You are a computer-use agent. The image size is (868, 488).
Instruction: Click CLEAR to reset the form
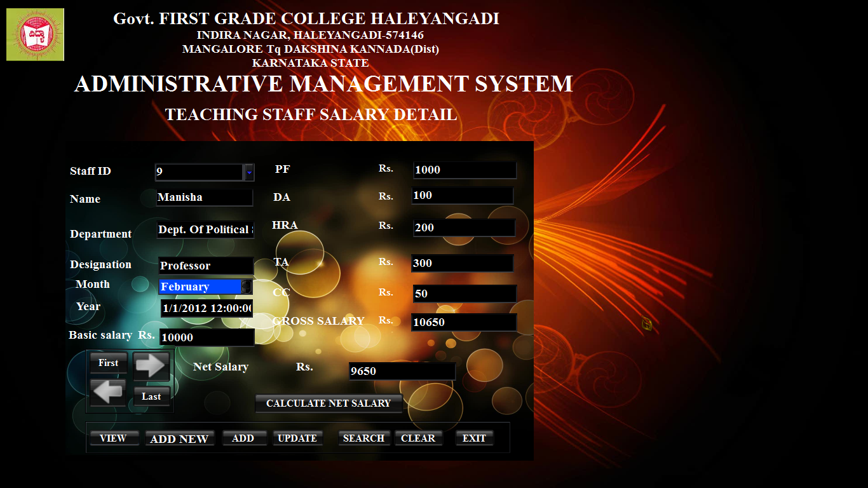coord(419,437)
